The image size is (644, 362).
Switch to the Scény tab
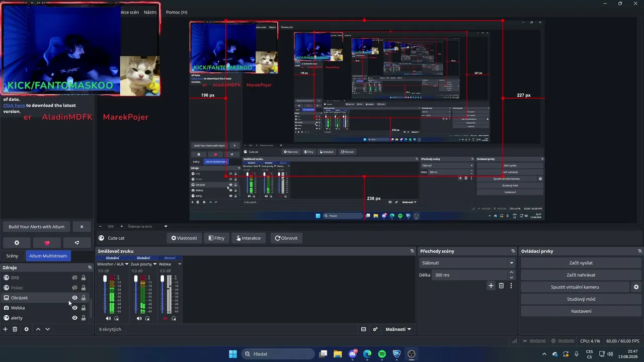coord(12,256)
